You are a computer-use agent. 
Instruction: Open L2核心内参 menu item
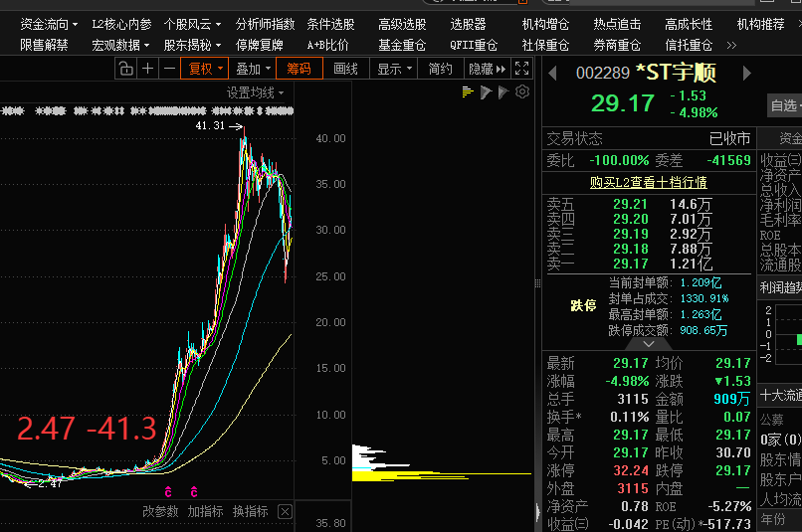(121, 24)
